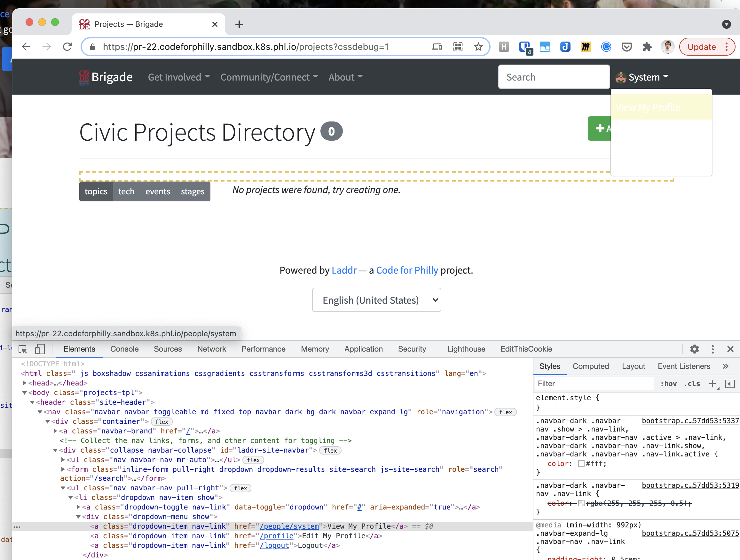Bookmark this page with the star icon

[x=478, y=47]
